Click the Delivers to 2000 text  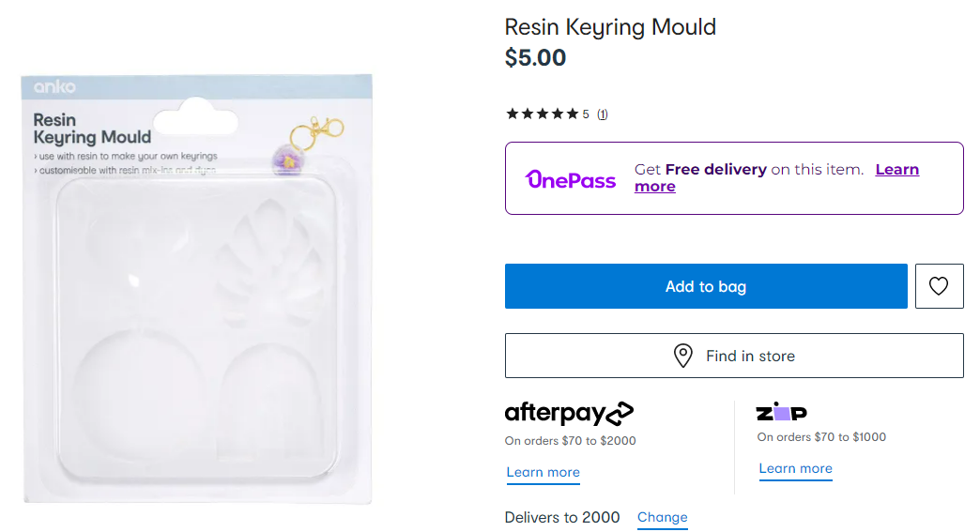pyautogui.click(x=562, y=517)
